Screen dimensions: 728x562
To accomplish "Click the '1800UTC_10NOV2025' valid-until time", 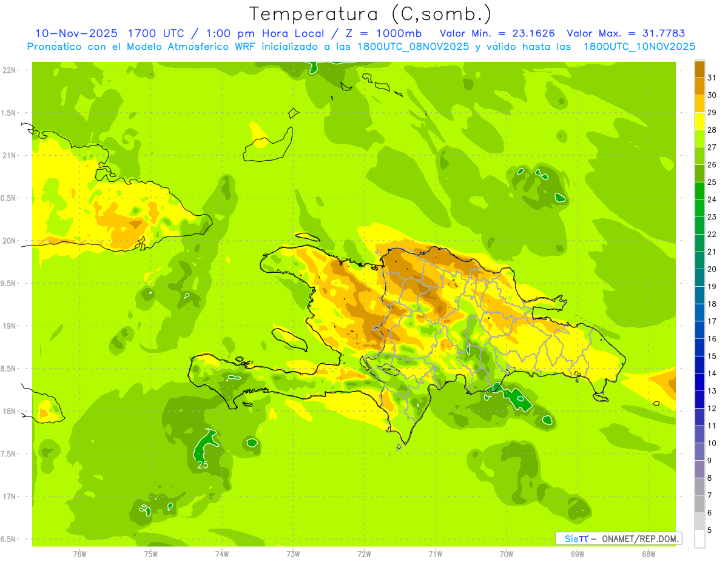I will [639, 47].
